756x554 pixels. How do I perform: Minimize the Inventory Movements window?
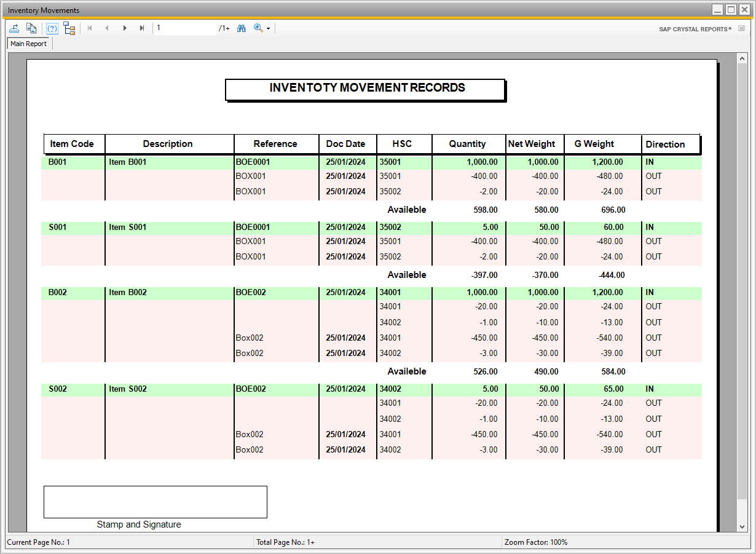(717, 10)
